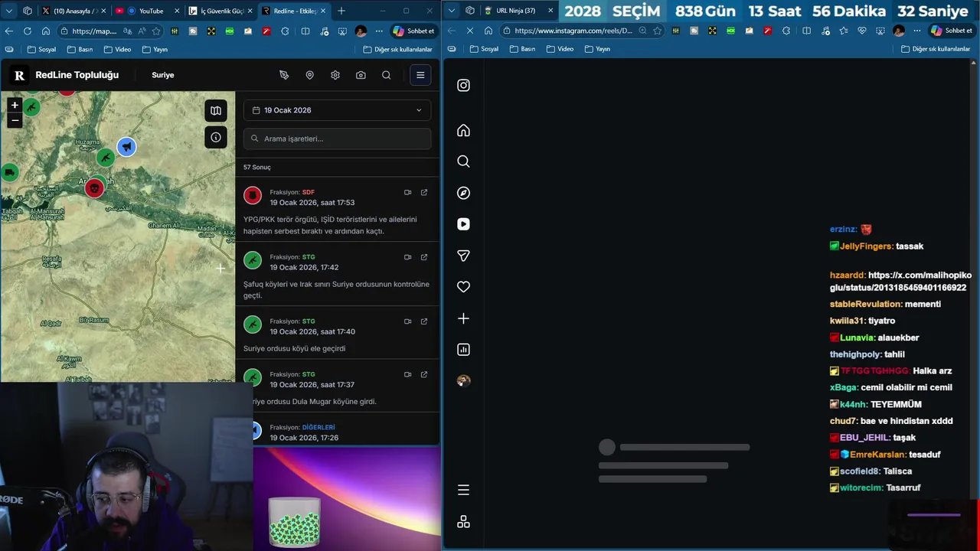Image resolution: width=980 pixels, height=551 pixels.
Task: Expand Diğer sık kullanılanlar in left browser
Action: 398,49
